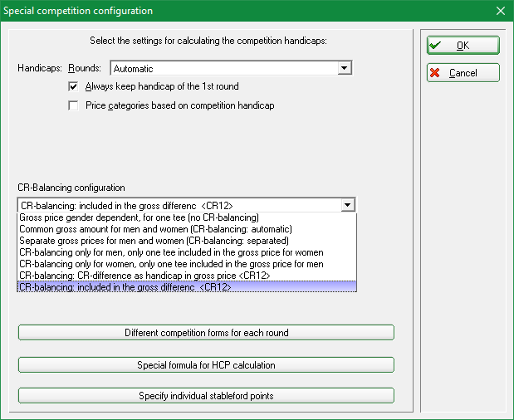This screenshot has width=514, height=420.
Task: Pick CR-balancing only for women option
Action: click(x=187, y=264)
